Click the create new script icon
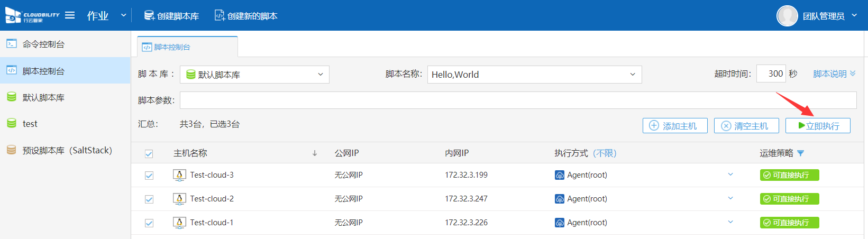 220,16
